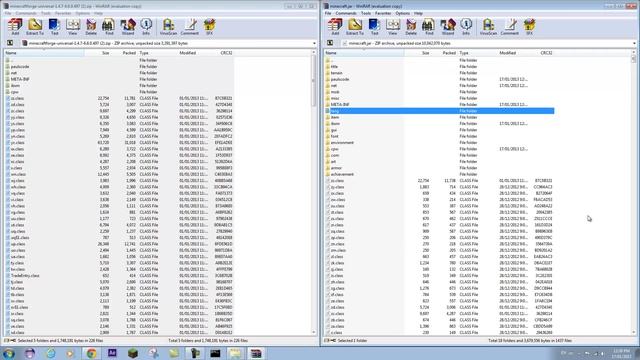
Task: Open File menu in minecraft.jar window
Action: (328, 13)
